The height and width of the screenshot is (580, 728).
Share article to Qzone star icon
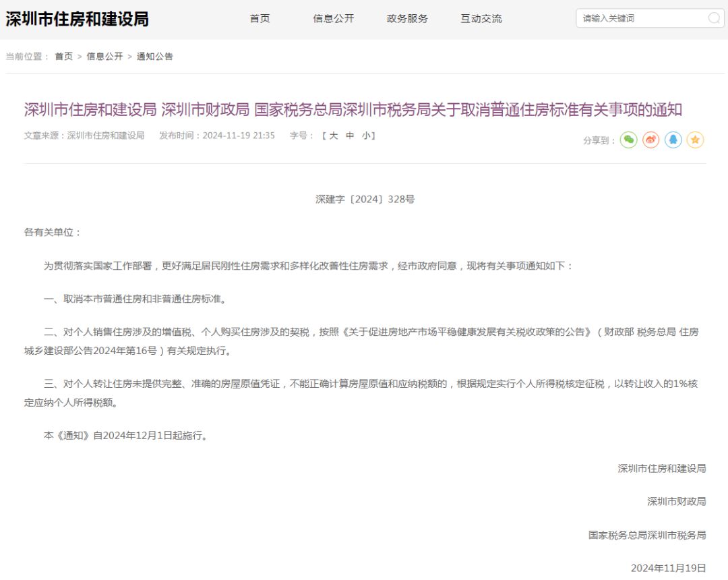695,140
